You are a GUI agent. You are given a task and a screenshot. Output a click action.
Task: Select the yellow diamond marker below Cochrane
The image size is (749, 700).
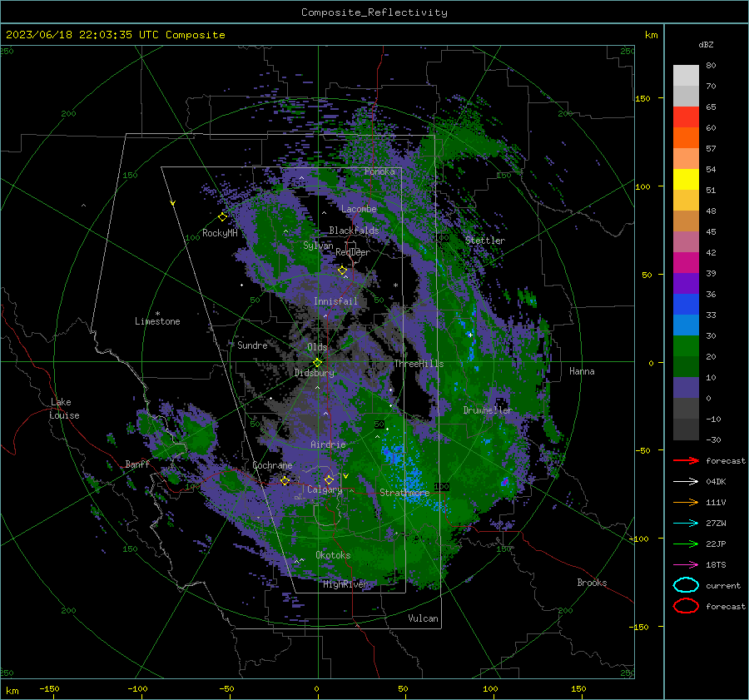285,480
